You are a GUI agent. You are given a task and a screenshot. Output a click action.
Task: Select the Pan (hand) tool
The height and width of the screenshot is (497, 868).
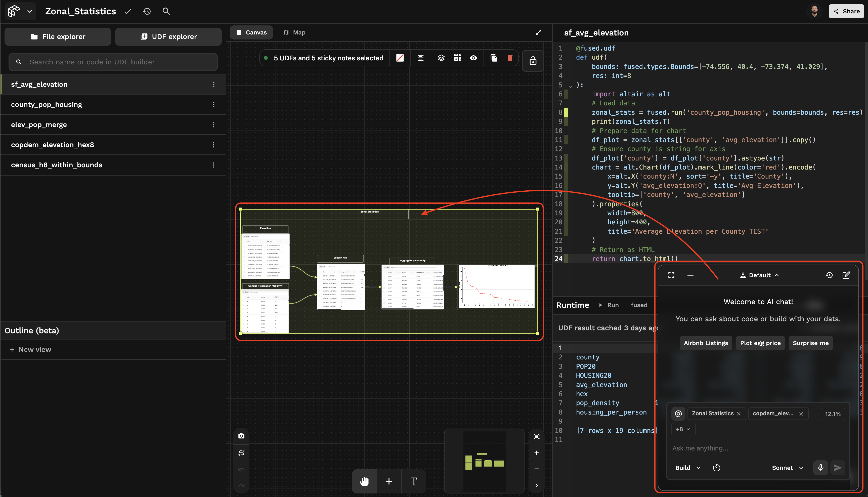tap(364, 481)
